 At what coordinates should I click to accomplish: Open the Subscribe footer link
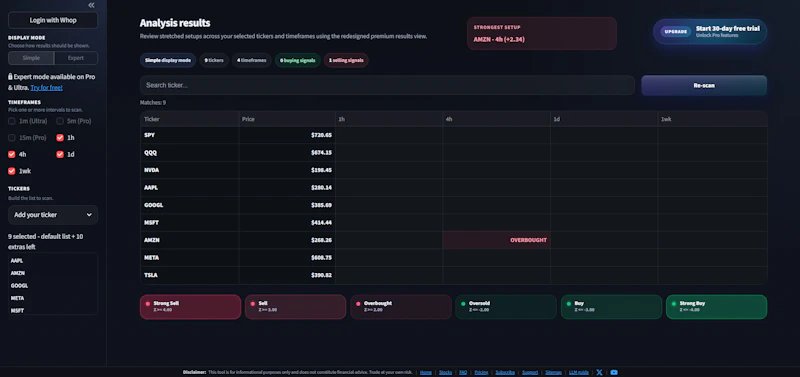point(505,372)
